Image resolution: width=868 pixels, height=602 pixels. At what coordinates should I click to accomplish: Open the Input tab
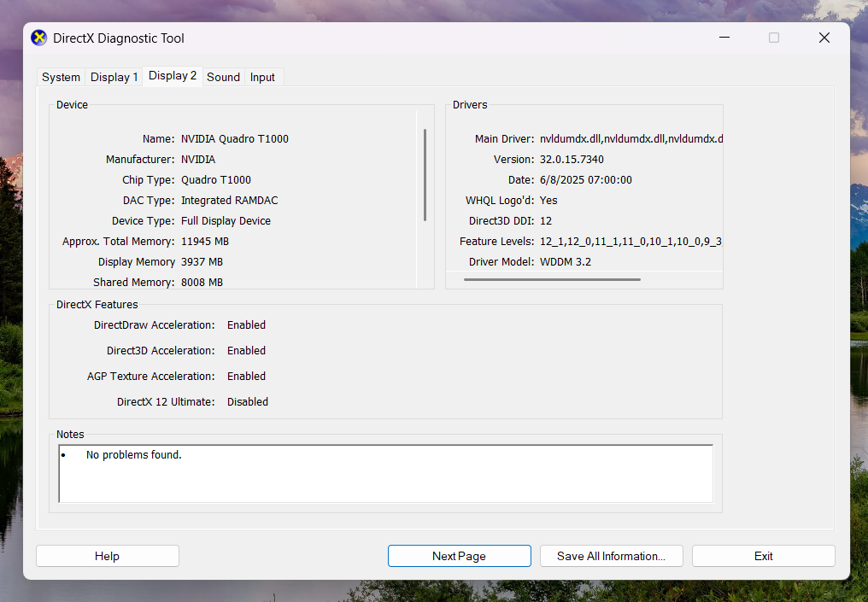[262, 77]
